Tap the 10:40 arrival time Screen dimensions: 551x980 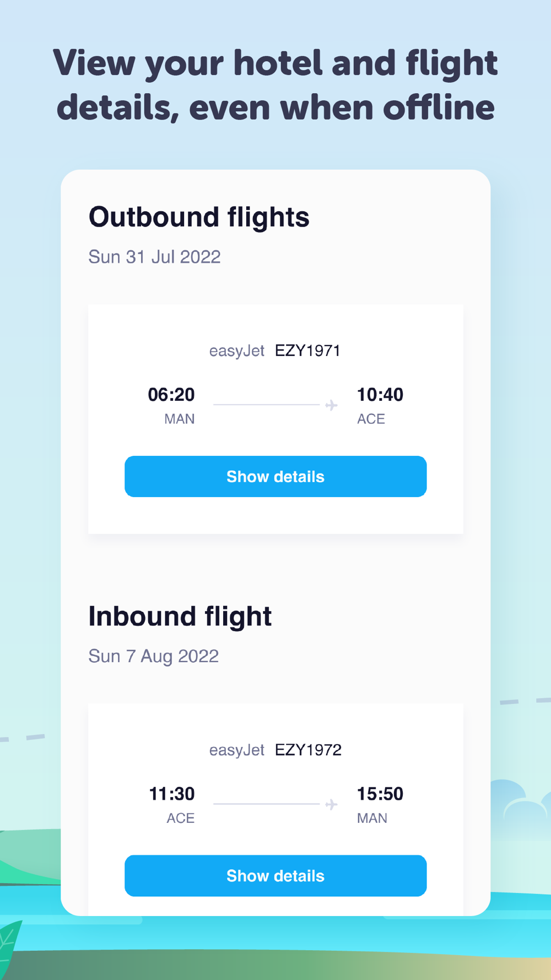[380, 395]
